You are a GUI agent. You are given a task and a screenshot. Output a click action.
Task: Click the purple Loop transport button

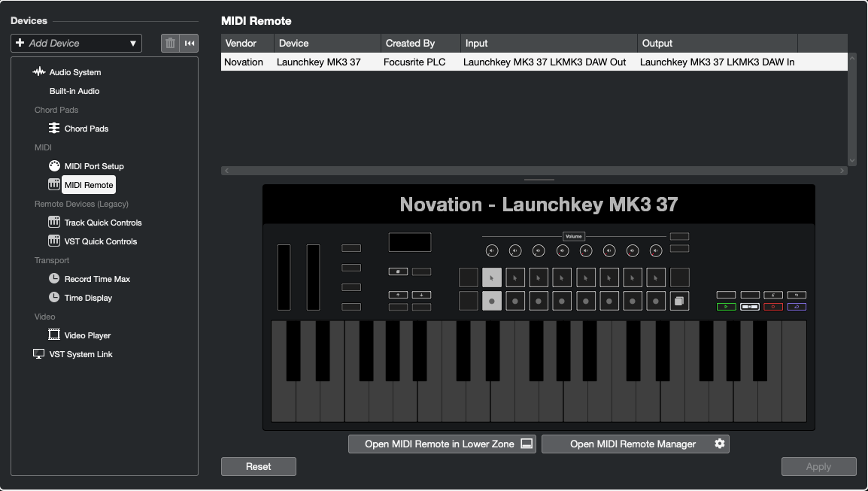797,307
